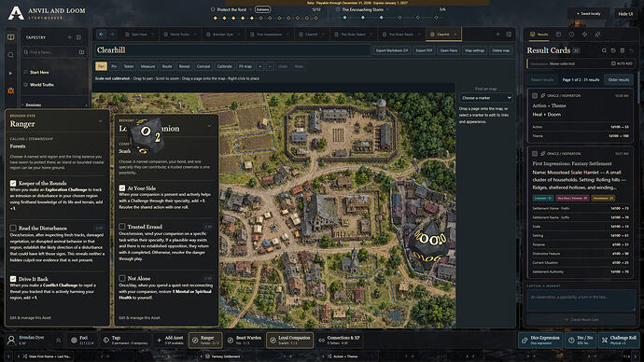This screenshot has height=362, width=644.
Task: Go back with the tab bar arrow
Action: pyautogui.click(x=101, y=35)
